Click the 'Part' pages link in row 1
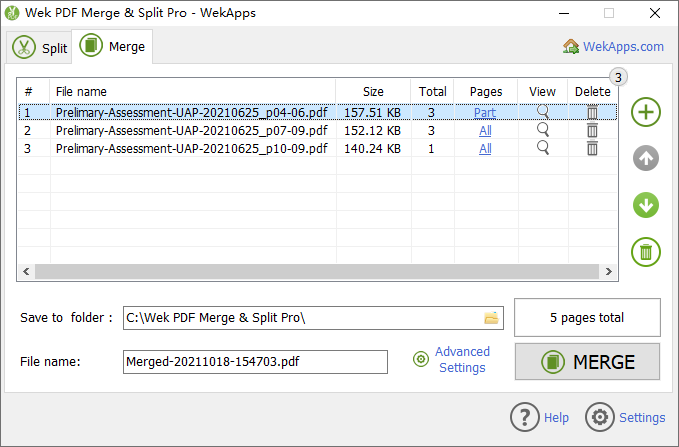Screen dimensions: 679x447 [485, 113]
